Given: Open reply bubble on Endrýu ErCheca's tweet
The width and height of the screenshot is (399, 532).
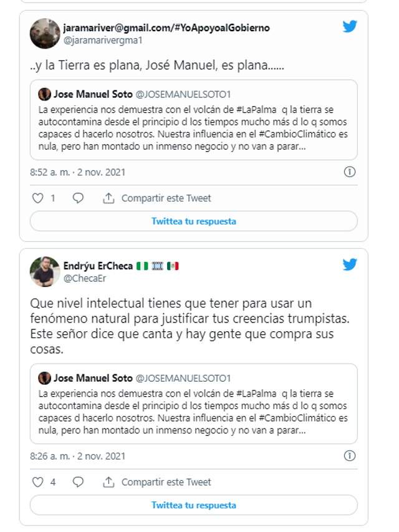Looking at the screenshot, I should pyautogui.click(x=78, y=482).
